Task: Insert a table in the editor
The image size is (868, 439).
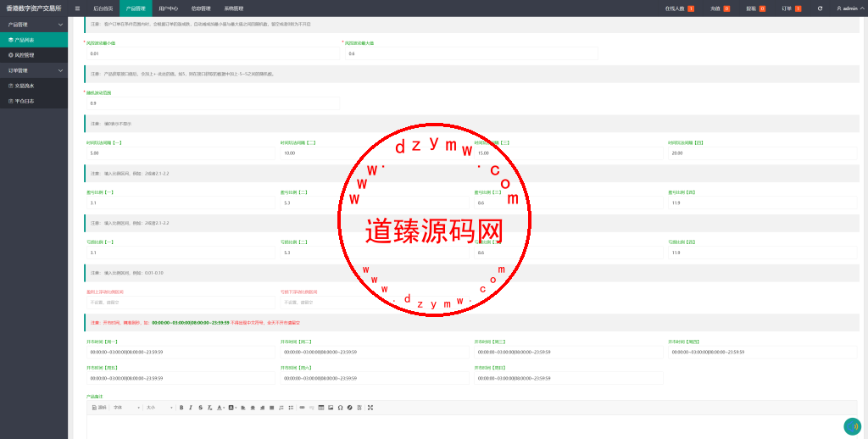Action: click(321, 408)
